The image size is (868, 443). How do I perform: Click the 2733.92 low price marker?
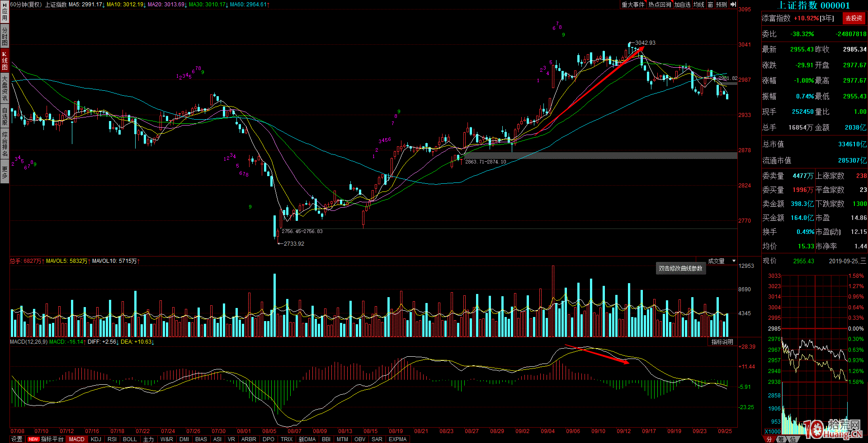click(294, 244)
